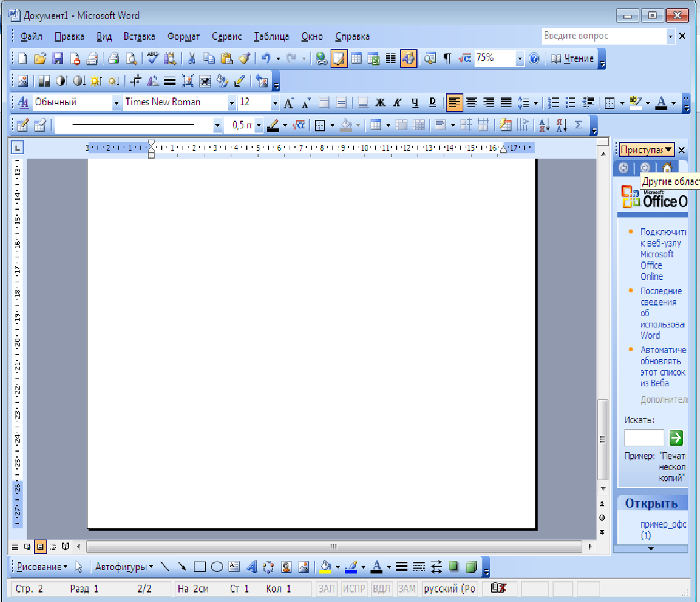
Task: Open the Формат menu
Action: [184, 37]
